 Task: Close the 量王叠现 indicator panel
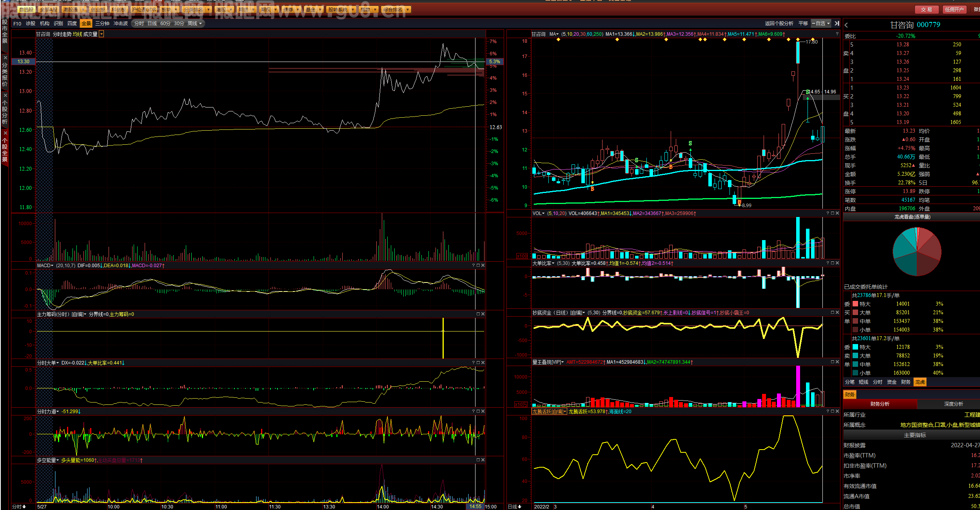(x=837, y=362)
